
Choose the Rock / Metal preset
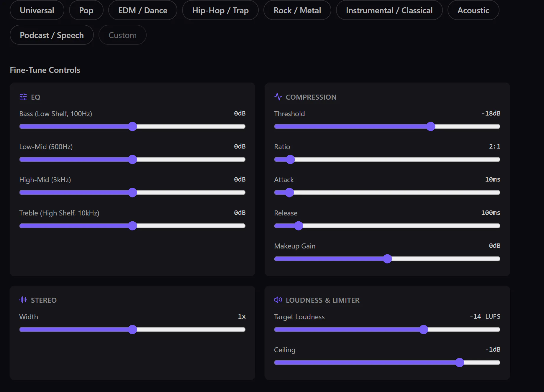(x=297, y=10)
